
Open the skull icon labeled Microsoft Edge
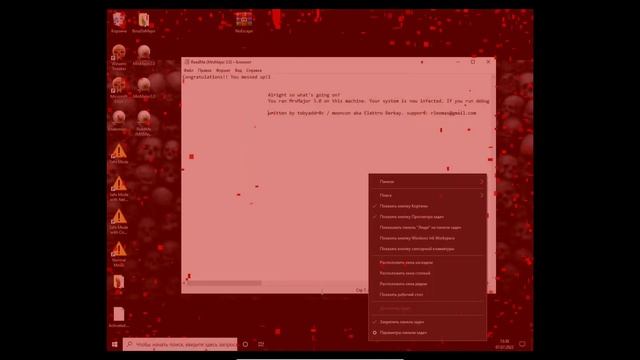(x=119, y=90)
